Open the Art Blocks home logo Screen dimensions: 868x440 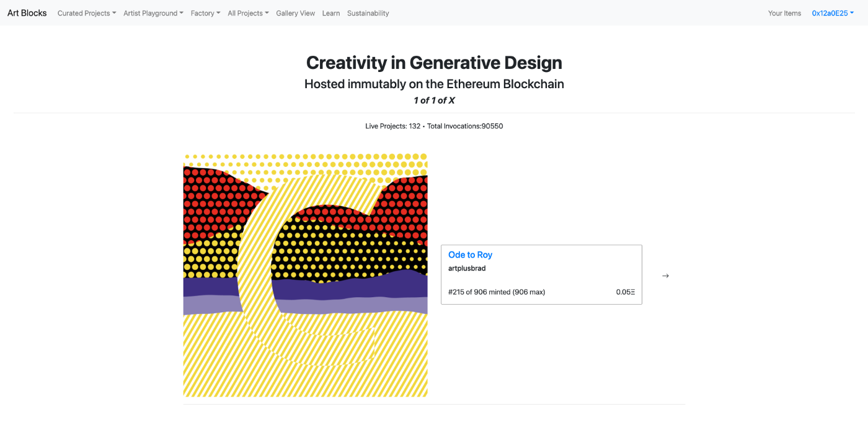click(27, 13)
